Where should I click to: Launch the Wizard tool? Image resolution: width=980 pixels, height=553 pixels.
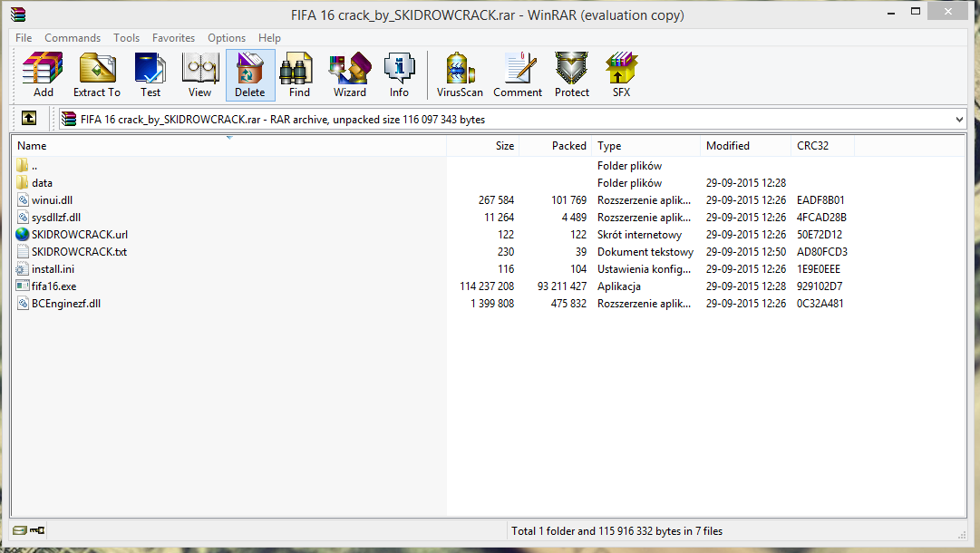coord(349,75)
